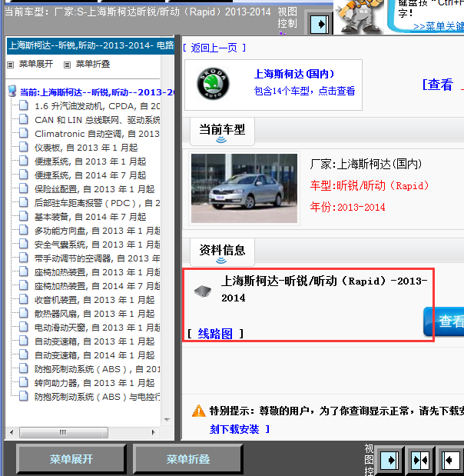Click the computer icon beside 当前:上海斯柯达
Screen dimensions: 464x476
pos(12,91)
